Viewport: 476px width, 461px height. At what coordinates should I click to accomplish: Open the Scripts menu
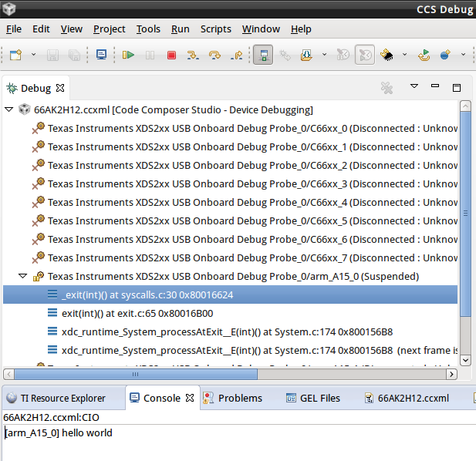click(x=216, y=29)
